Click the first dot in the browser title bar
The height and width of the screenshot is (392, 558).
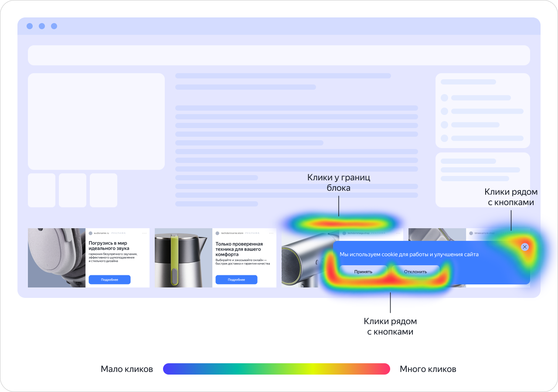(30, 26)
